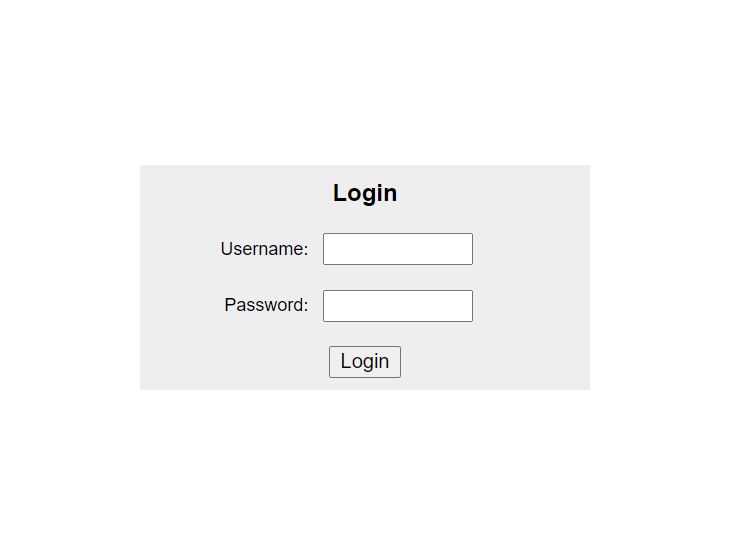752x545 pixels.
Task: Click the Login submit button
Action: coord(364,362)
